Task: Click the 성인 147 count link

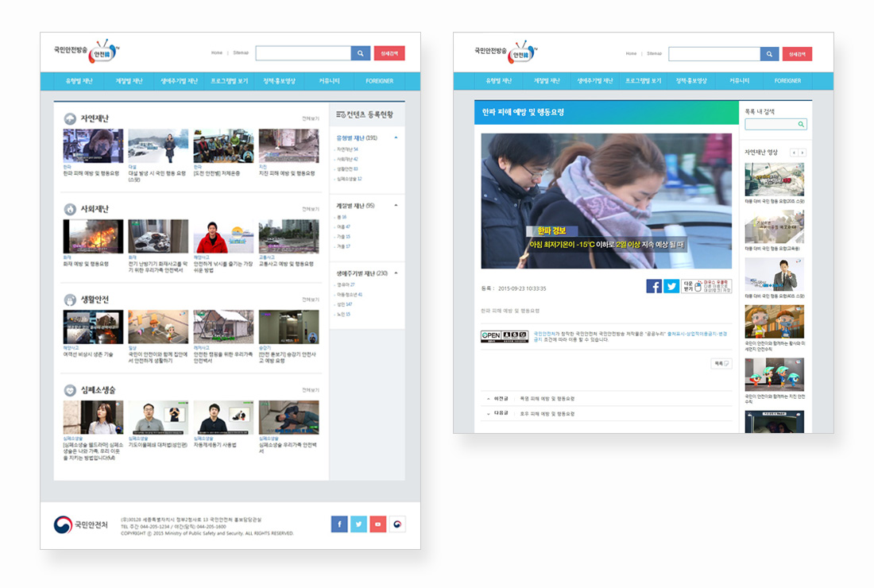Action: (345, 304)
